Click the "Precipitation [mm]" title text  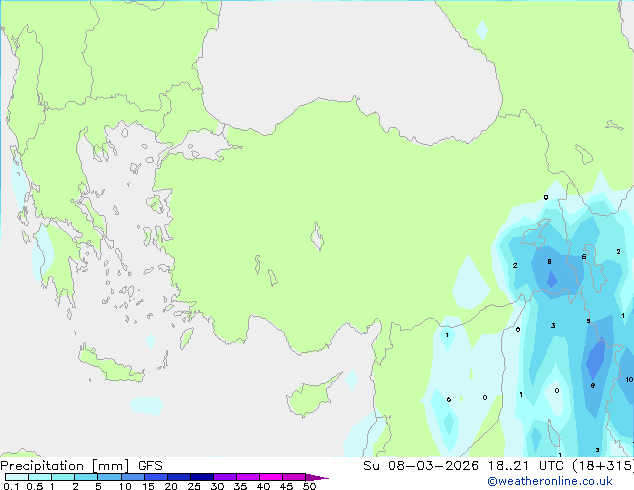[65, 466]
